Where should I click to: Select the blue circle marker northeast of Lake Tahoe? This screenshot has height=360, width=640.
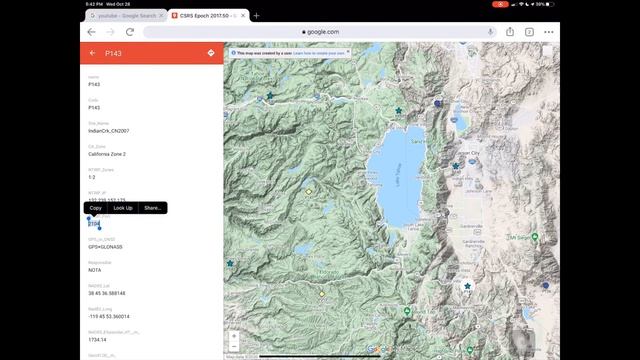(438, 104)
